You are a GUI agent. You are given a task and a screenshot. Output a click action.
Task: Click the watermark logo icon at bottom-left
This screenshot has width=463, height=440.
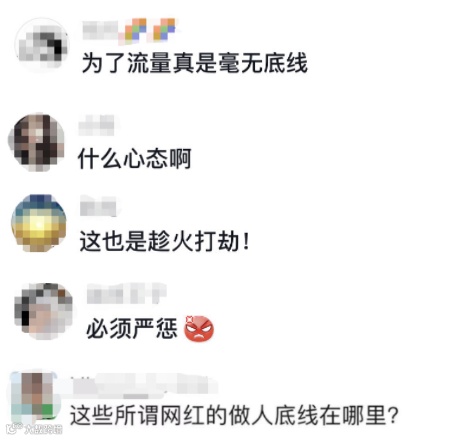(x=14, y=428)
